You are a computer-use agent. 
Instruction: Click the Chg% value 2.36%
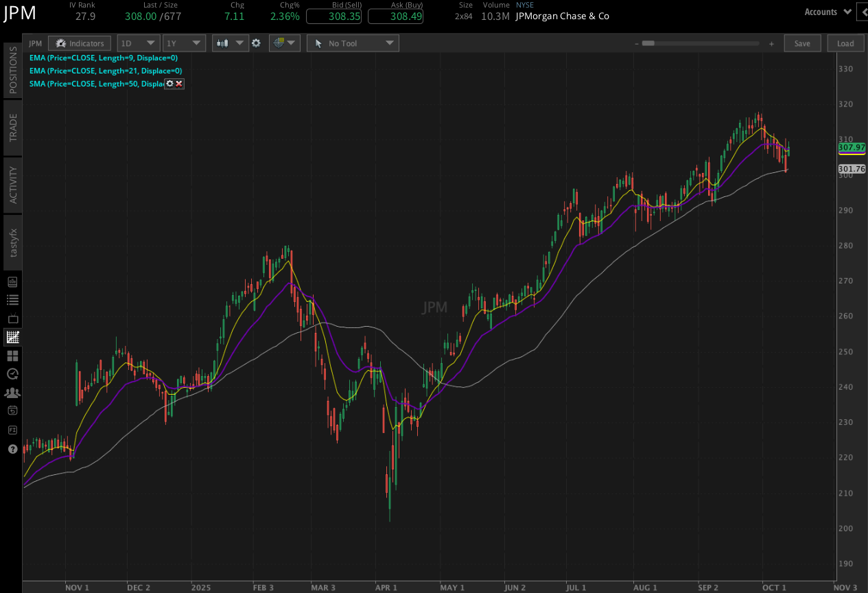pyautogui.click(x=285, y=16)
